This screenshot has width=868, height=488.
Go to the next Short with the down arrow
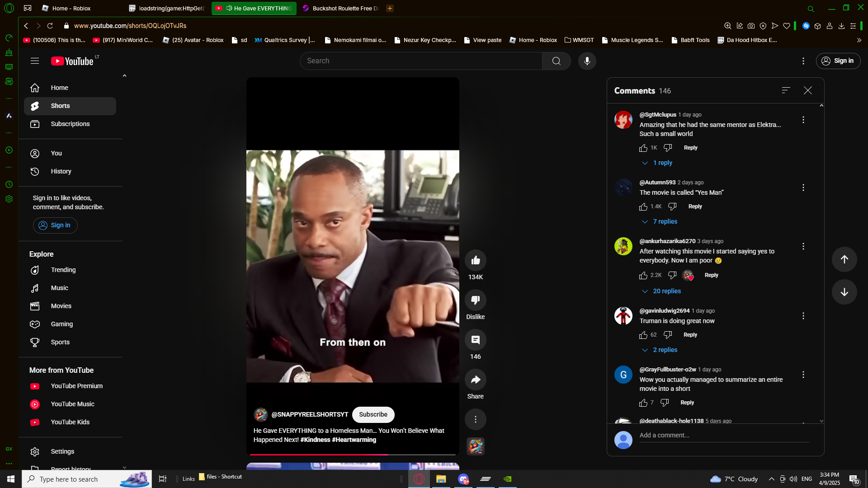844,292
